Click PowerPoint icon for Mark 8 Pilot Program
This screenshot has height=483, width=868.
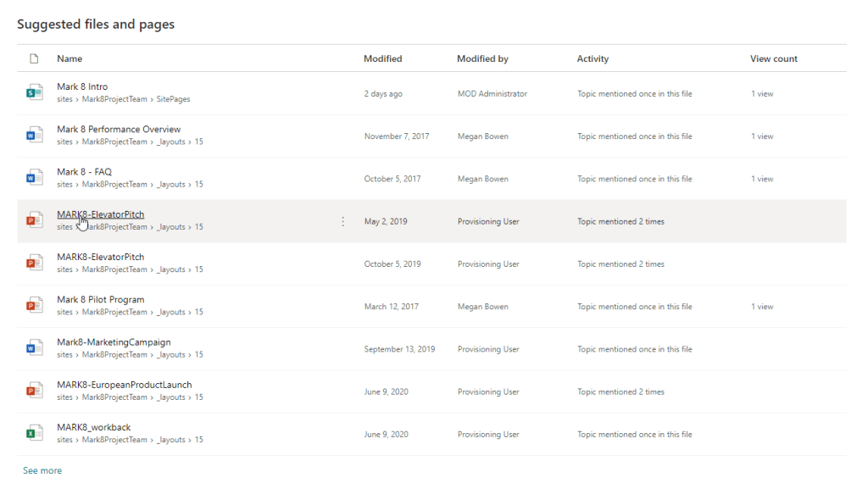point(34,306)
